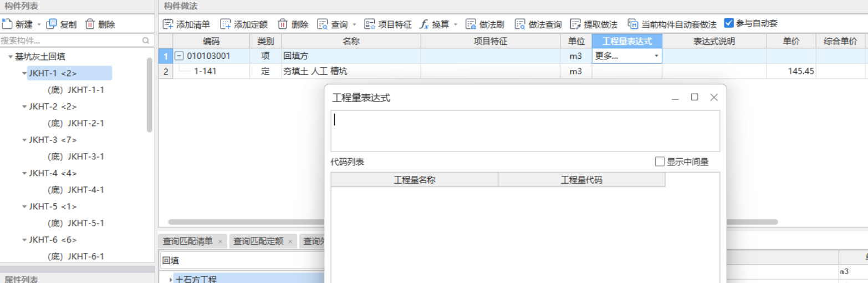
Task: Open the dropdown arrow beside 换算
Action: point(456,25)
